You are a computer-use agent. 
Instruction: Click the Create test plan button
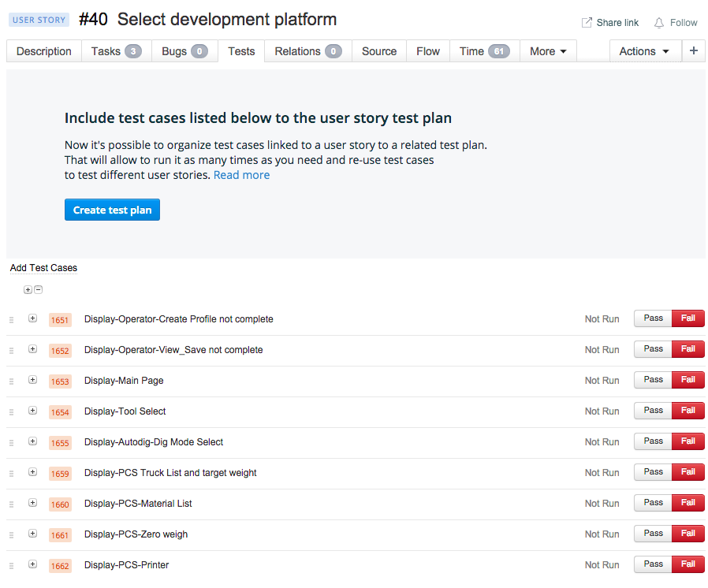(x=112, y=210)
